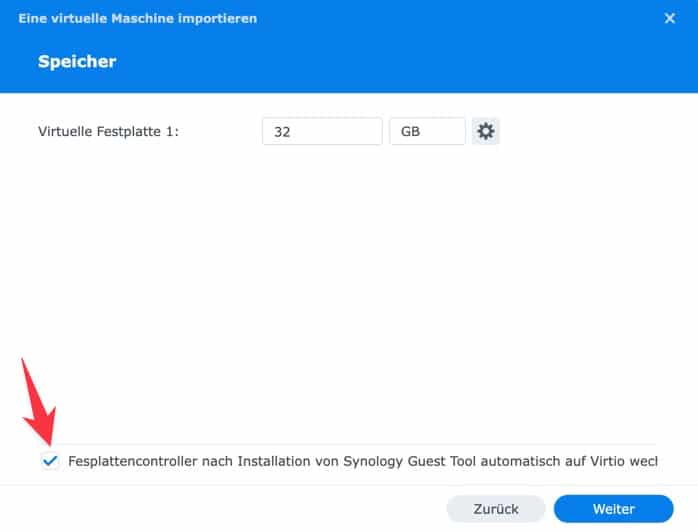Go back with the Zurück button
This screenshot has height=531, width=698.
coord(496,508)
